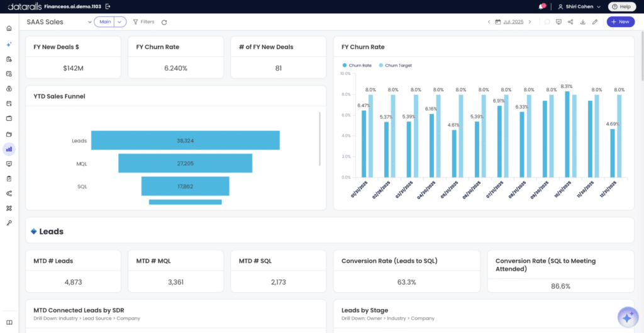Viewport: 644px width, 333px height.
Task: Go to the next month arrow
Action: [x=530, y=22]
